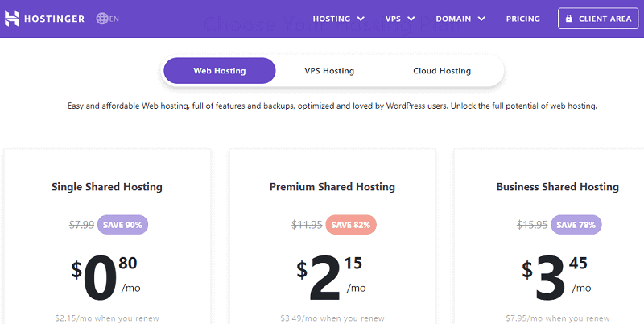Click the Business Shared Hosting title

pos(557,187)
